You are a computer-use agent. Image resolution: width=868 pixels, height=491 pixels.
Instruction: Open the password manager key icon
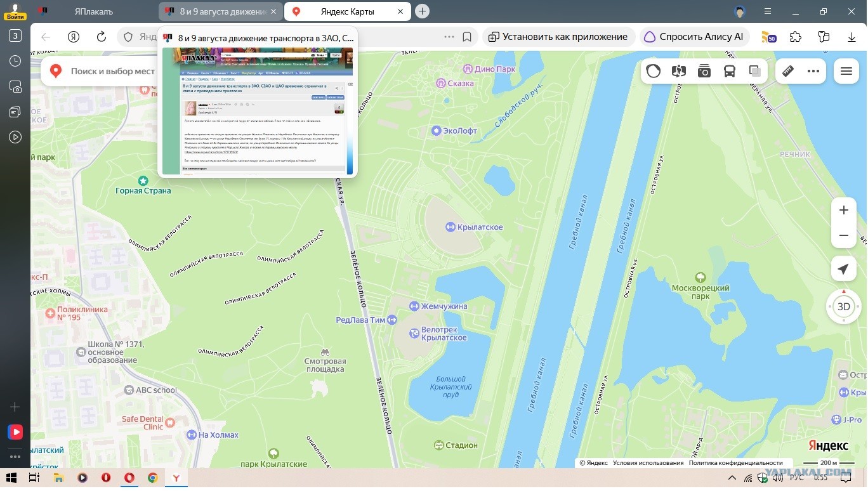click(824, 37)
